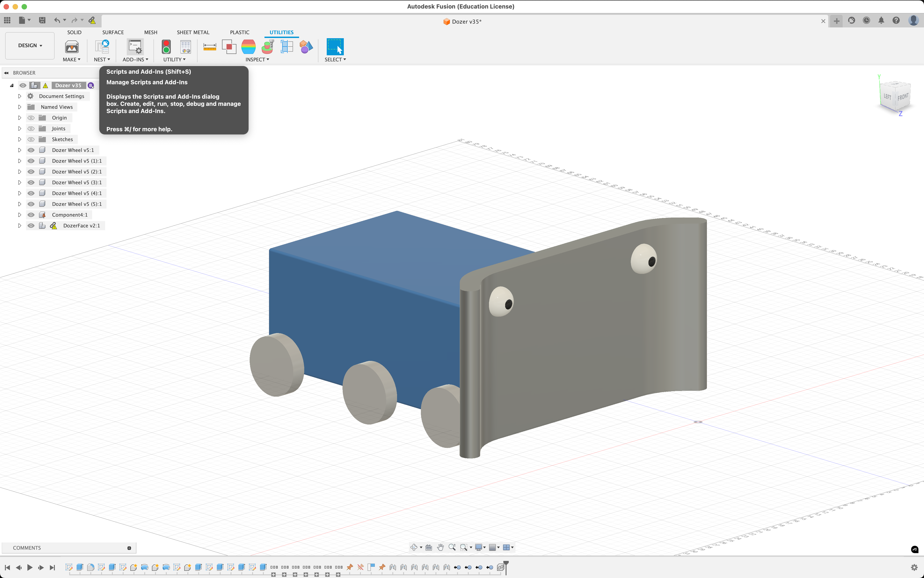Open the Help question mark menu
The image size is (924, 578).
896,21
